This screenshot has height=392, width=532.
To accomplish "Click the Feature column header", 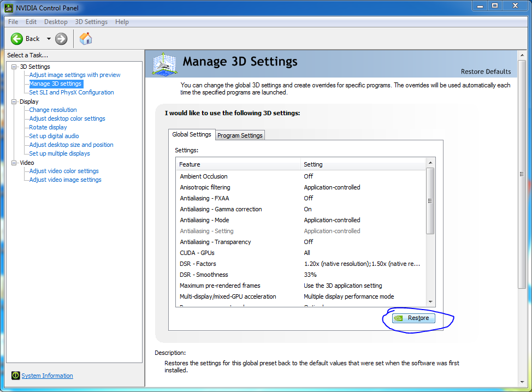I will click(x=239, y=164).
